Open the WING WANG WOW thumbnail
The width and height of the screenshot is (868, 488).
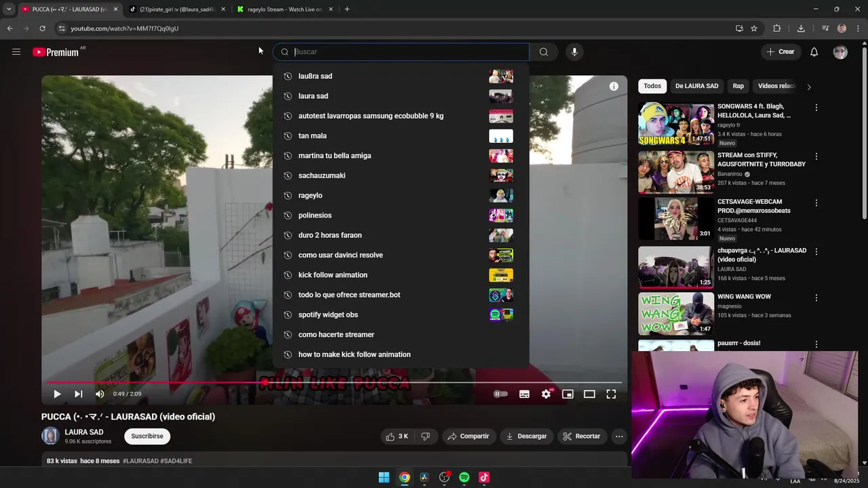pyautogui.click(x=676, y=313)
